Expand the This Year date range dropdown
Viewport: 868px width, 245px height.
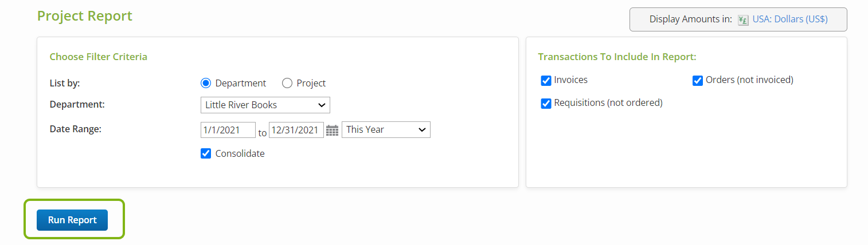386,129
